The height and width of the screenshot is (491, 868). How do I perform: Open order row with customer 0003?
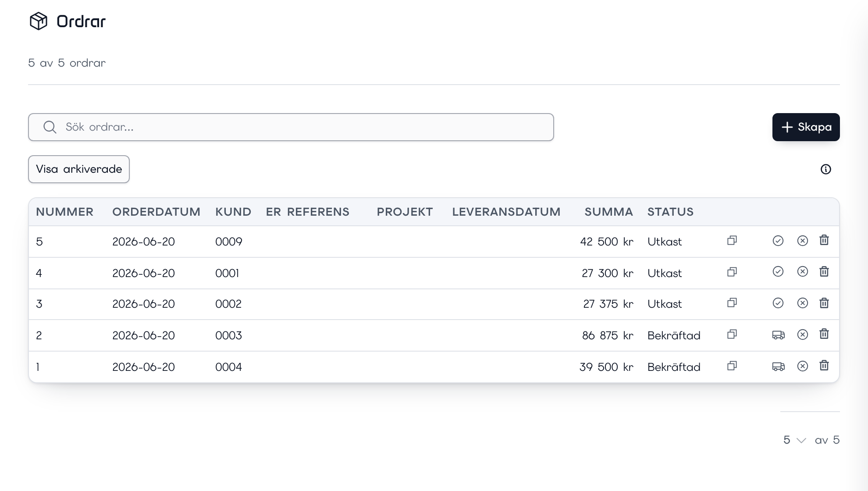point(434,335)
